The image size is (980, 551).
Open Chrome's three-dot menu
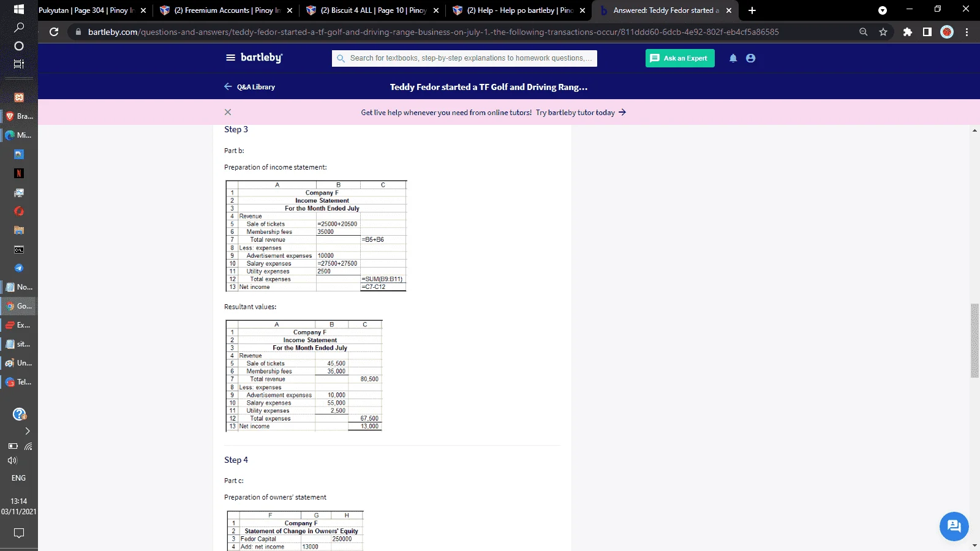[x=967, y=32]
